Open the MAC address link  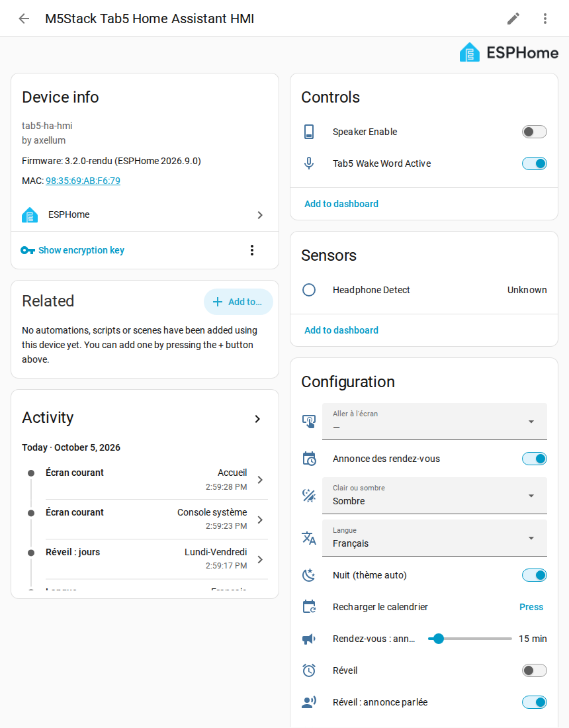pos(83,181)
